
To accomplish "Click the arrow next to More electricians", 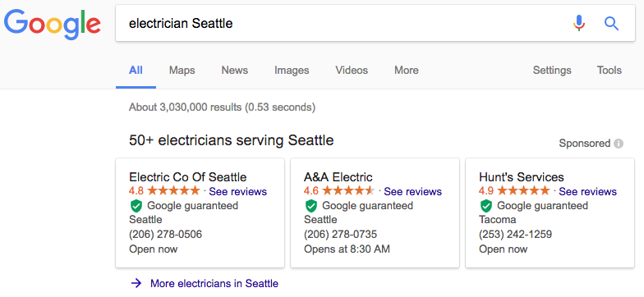I will [136, 283].
